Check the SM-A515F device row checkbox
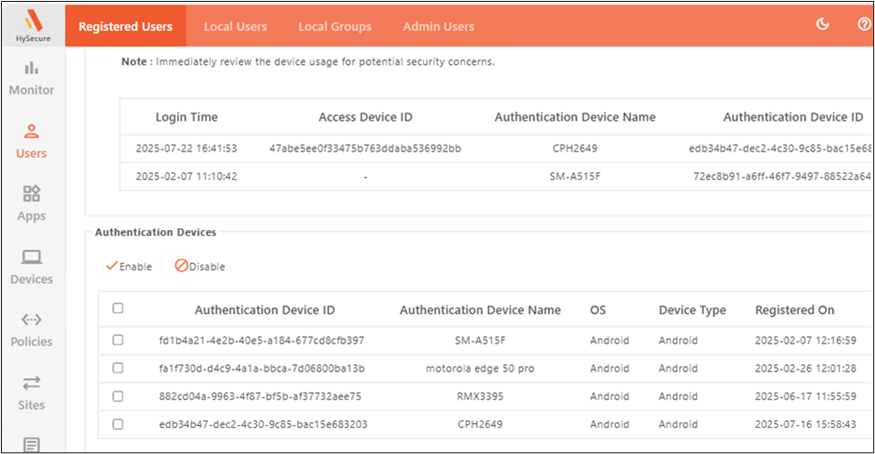Viewport: 875px width, 454px height. [x=118, y=340]
